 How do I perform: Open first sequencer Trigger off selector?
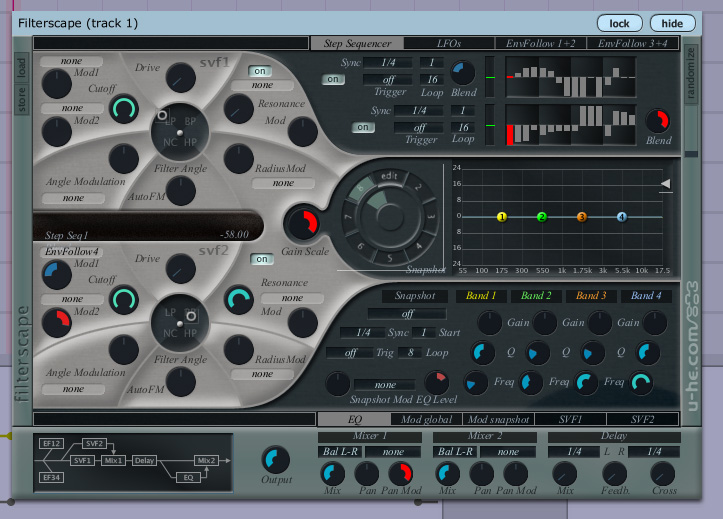point(388,79)
